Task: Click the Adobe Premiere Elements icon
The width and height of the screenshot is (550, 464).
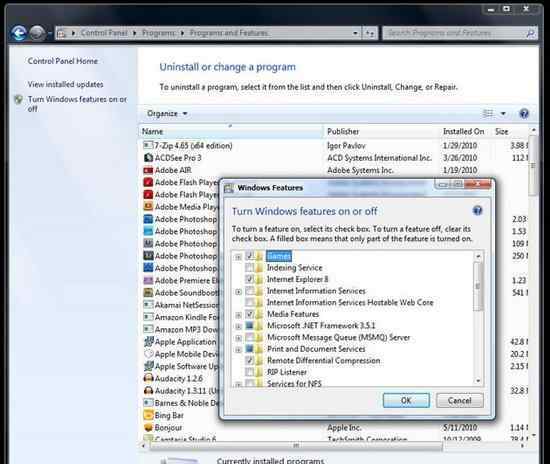Action: click(x=148, y=280)
